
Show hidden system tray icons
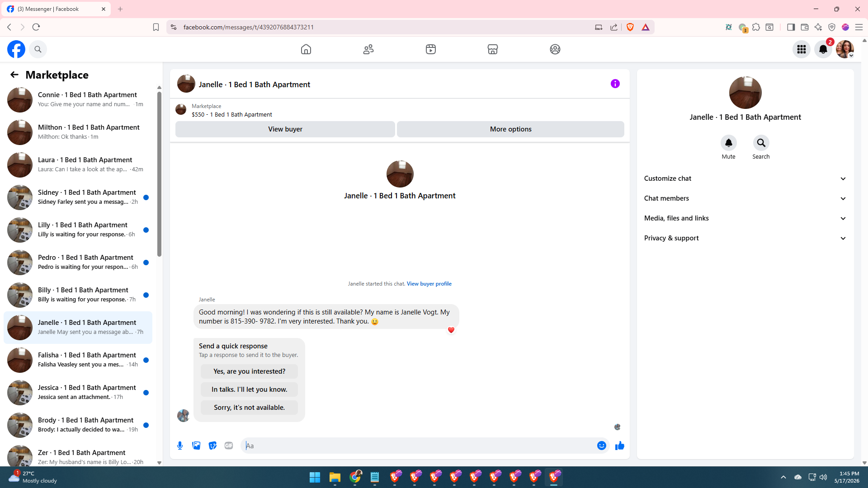(x=783, y=477)
